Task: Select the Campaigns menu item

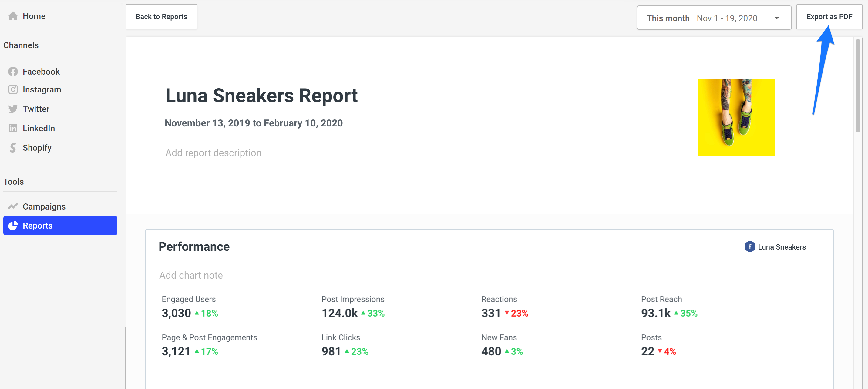Action: (44, 206)
